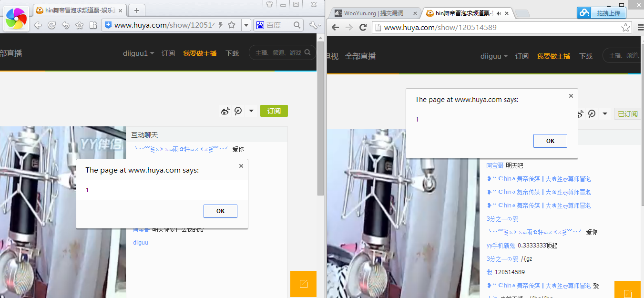This screenshot has width=644, height=298.
Task: Open a new tab in the right browser
Action: [523, 14]
